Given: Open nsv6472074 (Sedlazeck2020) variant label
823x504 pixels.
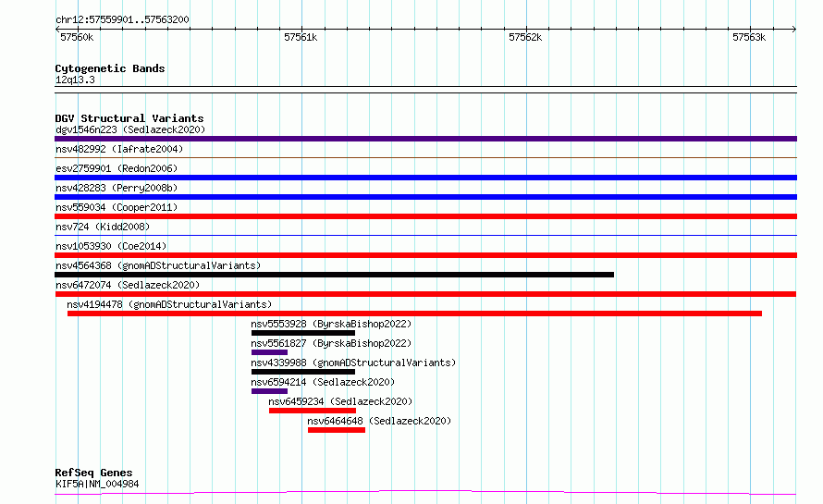Looking at the screenshot, I should click(128, 285).
